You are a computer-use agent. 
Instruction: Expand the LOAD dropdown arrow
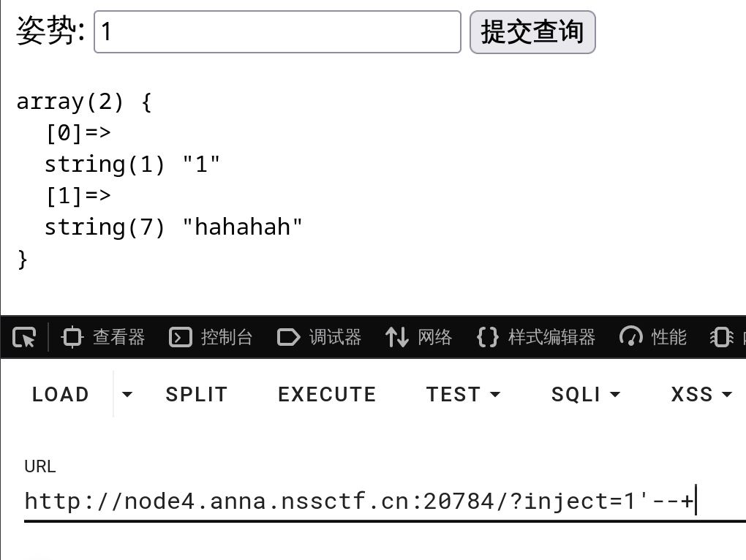(x=127, y=395)
